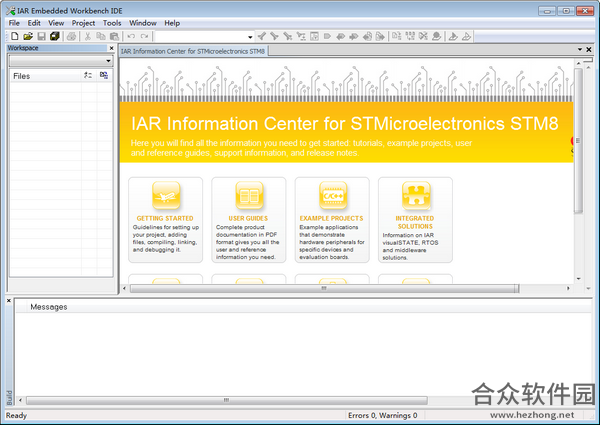Click the User Guides book icon
Image resolution: width=600 pixels, height=425 pixels.
click(249, 195)
